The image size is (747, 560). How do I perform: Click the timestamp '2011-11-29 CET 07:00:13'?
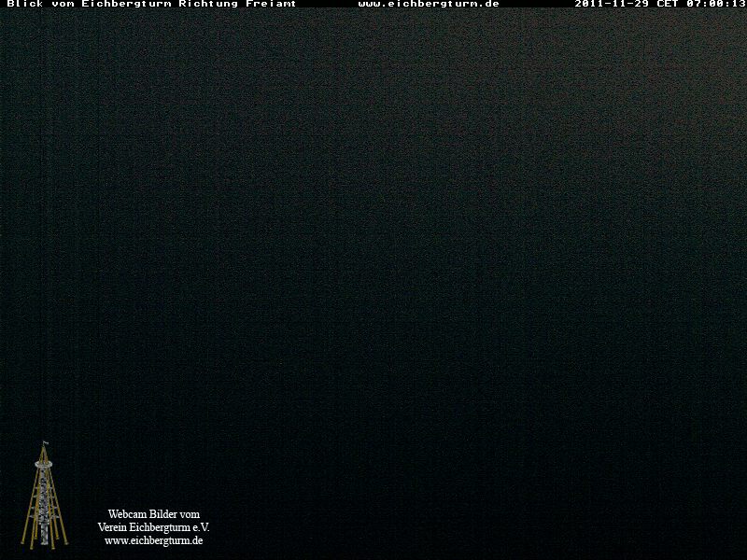pos(659,4)
